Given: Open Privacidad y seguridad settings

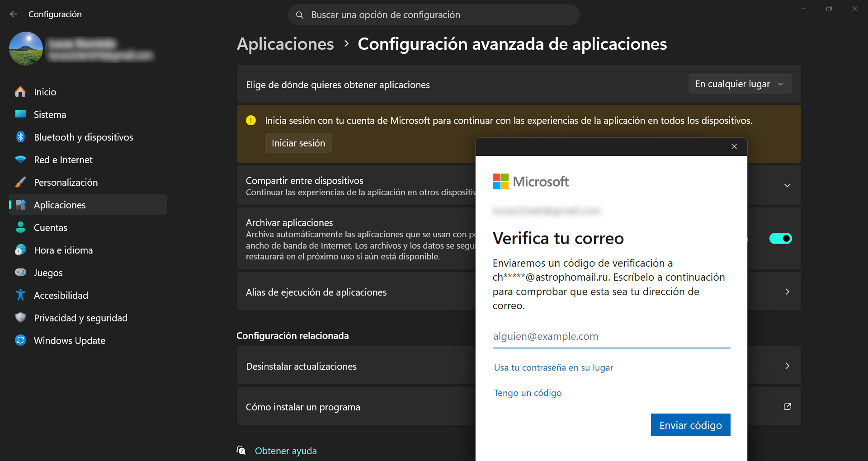Looking at the screenshot, I should pos(88,318).
